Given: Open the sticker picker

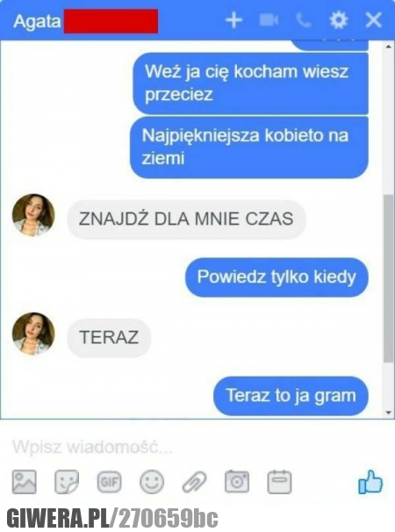Looking at the screenshot, I should (x=67, y=482).
